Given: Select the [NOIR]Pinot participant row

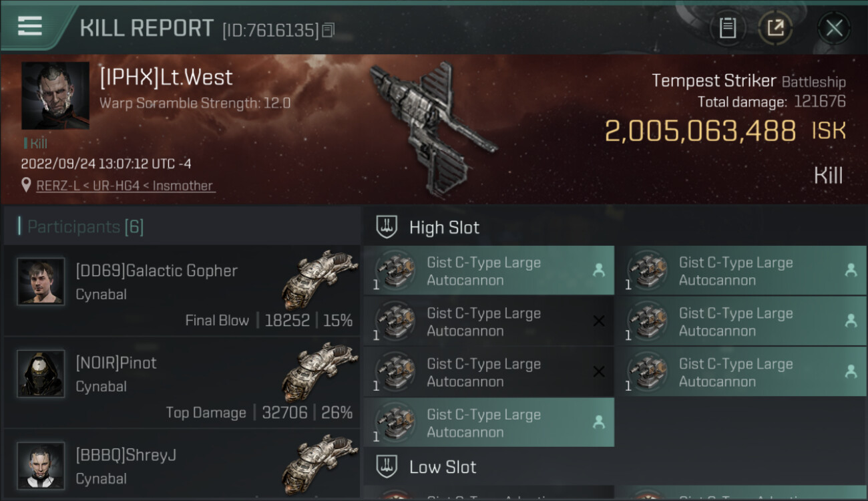Looking at the screenshot, I should click(182, 383).
